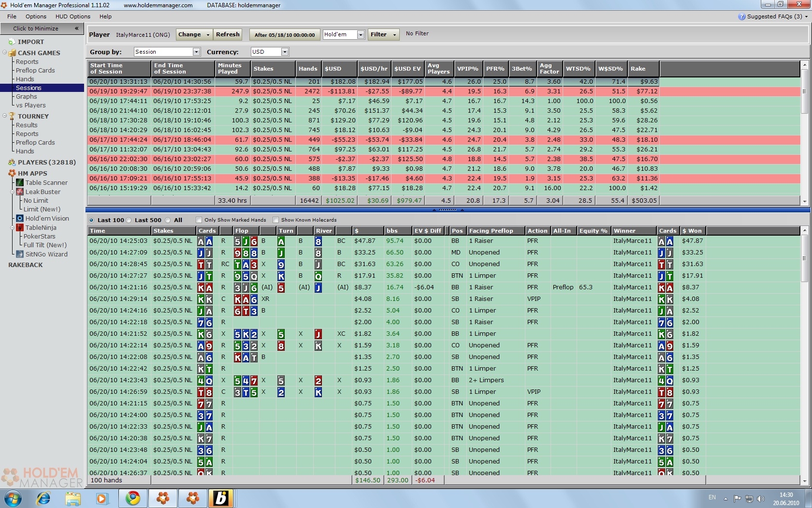Click to Minimize sidebar button
The image size is (812, 508).
point(42,29)
